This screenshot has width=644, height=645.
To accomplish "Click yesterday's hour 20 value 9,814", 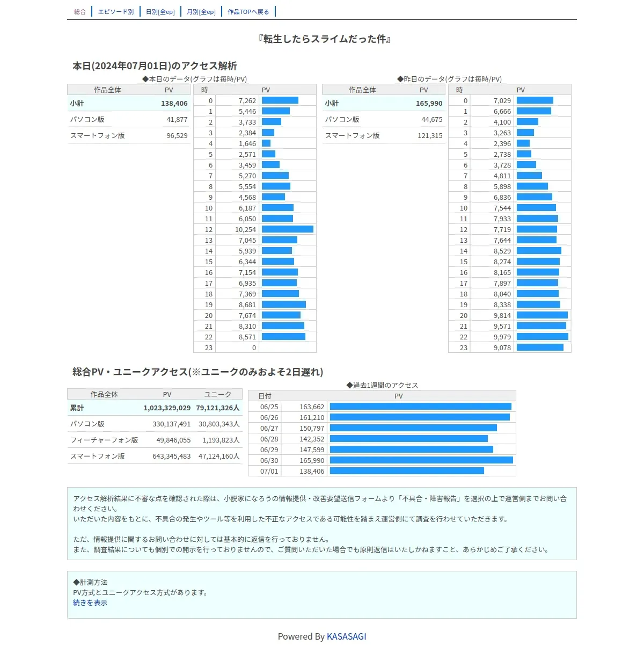I will (502, 315).
